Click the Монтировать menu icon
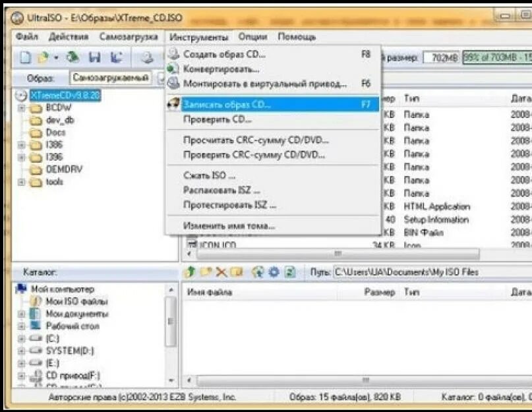The image size is (532, 412). coord(174,83)
